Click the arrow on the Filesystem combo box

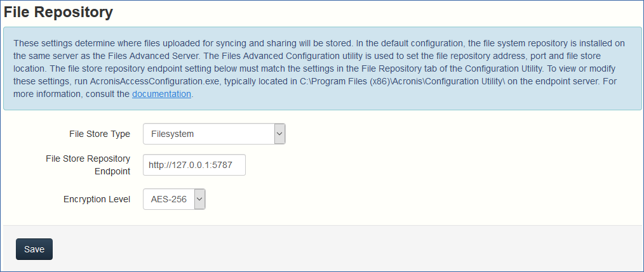click(279, 134)
